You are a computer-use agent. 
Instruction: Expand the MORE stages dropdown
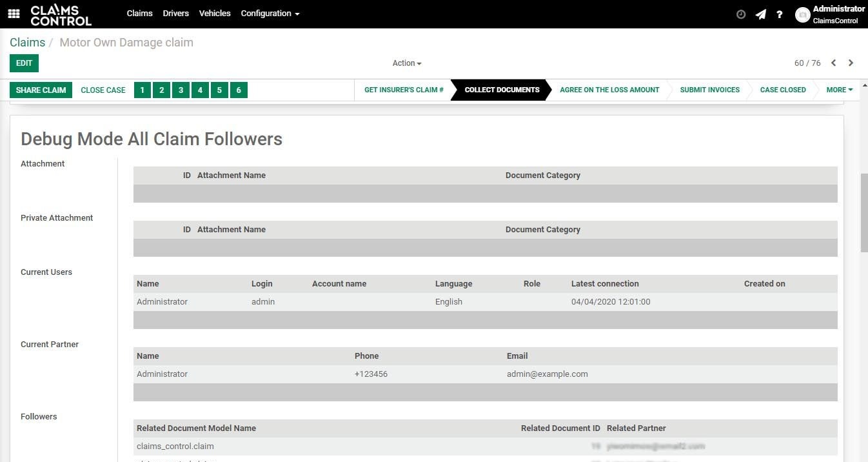tap(839, 90)
